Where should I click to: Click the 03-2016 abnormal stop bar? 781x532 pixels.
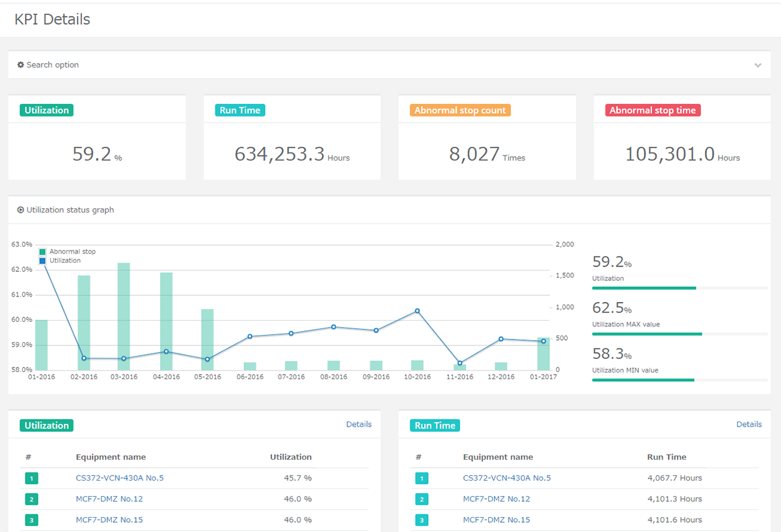[124, 317]
